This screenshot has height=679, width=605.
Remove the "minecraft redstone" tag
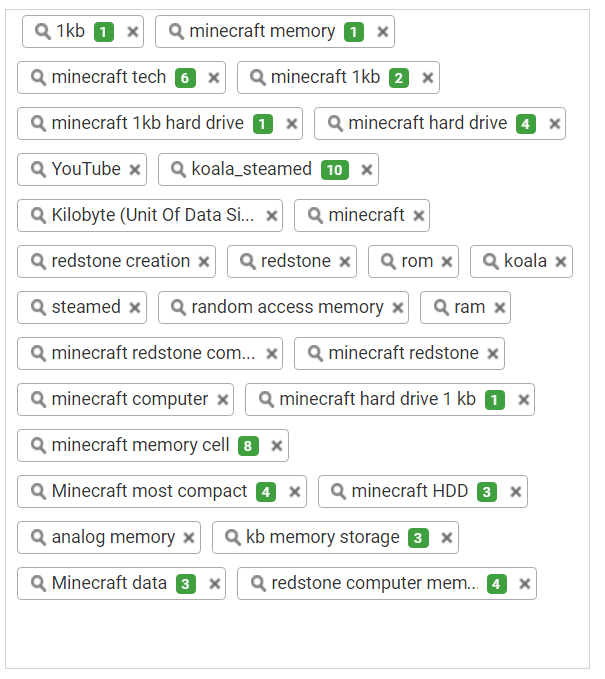click(x=493, y=354)
